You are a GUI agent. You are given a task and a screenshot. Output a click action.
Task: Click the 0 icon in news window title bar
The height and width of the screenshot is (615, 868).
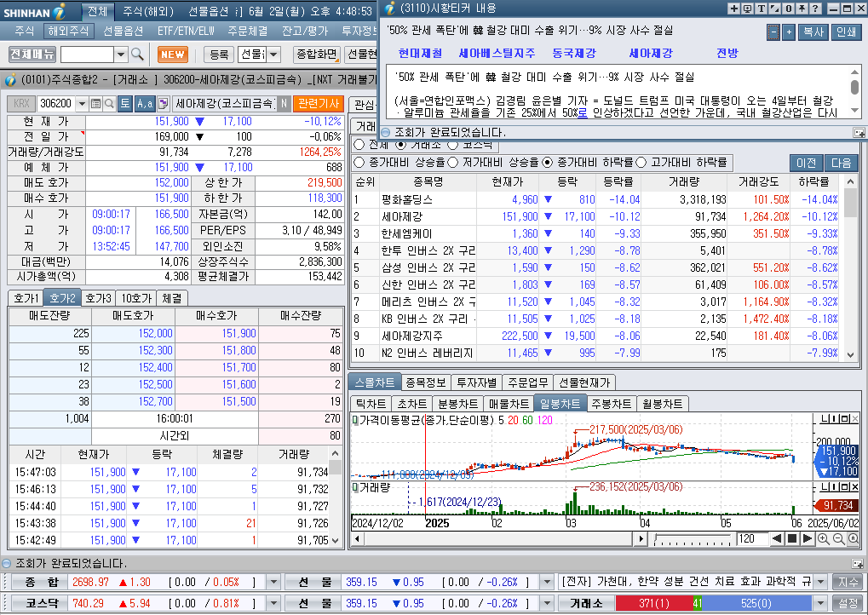point(788,9)
